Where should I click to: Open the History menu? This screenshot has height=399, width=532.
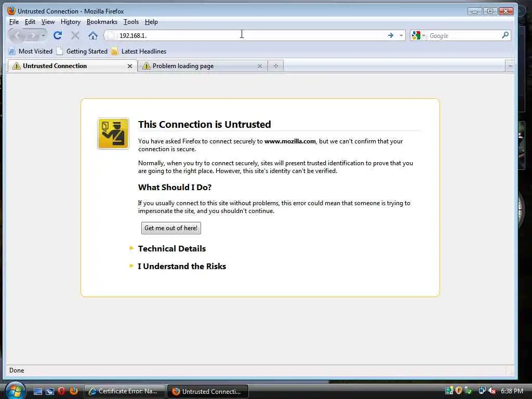[x=71, y=22]
